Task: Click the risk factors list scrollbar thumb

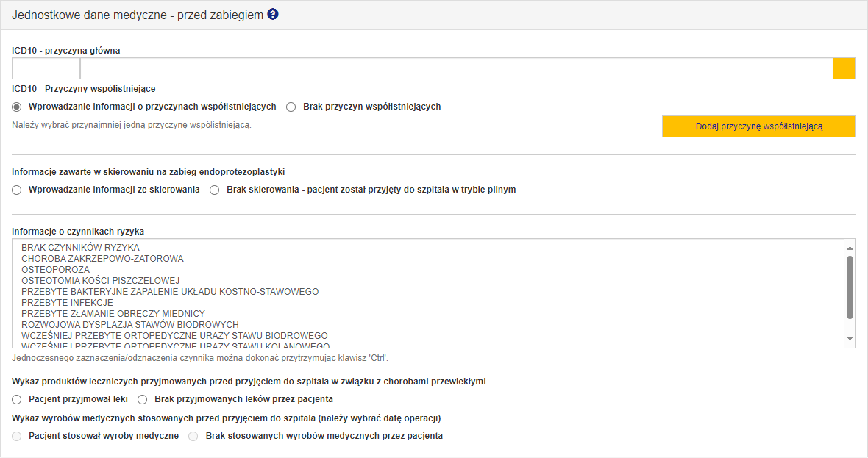Action: [x=850, y=287]
